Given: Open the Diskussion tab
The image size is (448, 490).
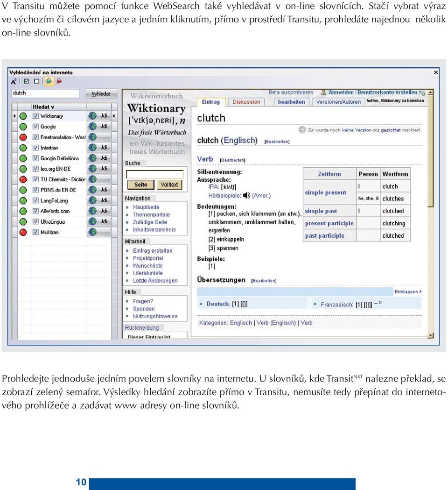Looking at the screenshot, I should coord(246,102).
